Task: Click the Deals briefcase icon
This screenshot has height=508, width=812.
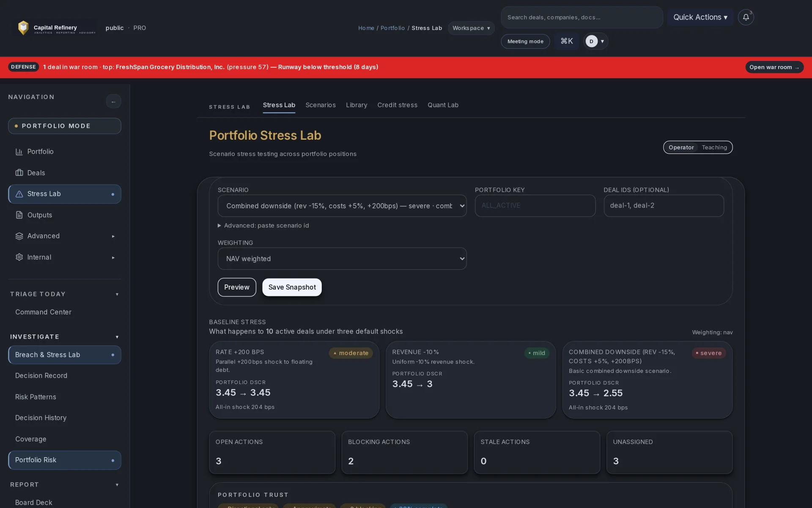Action: point(19,173)
